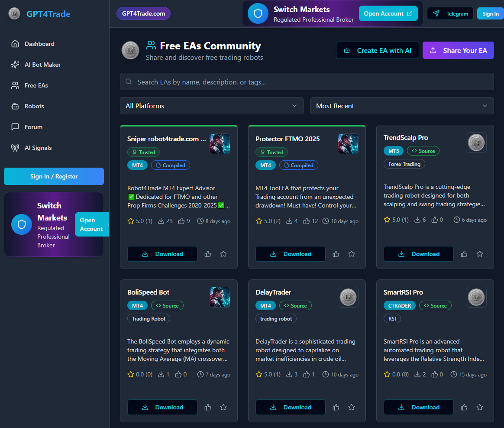
Task: Download the Sniper robot4trade.com EA
Action: click(162, 254)
